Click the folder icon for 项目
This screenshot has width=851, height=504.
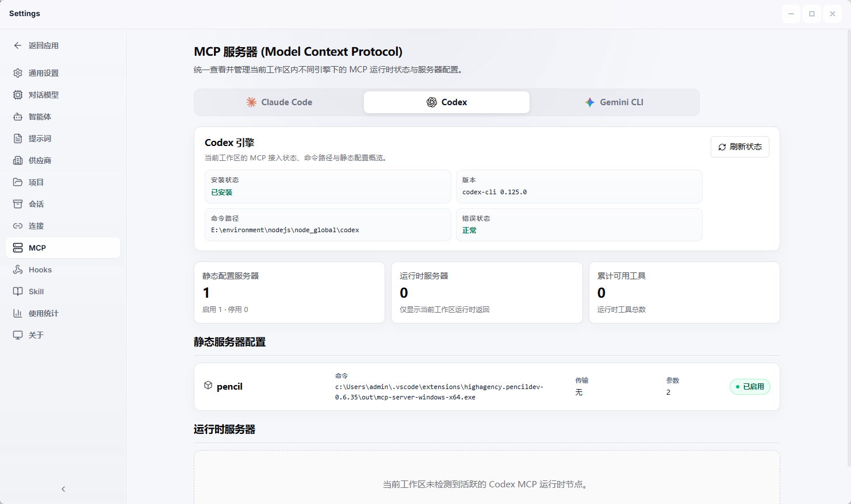click(18, 182)
